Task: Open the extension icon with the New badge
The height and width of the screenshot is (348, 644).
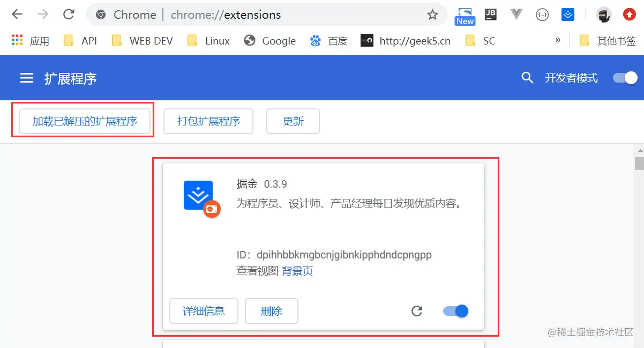Action: 465,16
